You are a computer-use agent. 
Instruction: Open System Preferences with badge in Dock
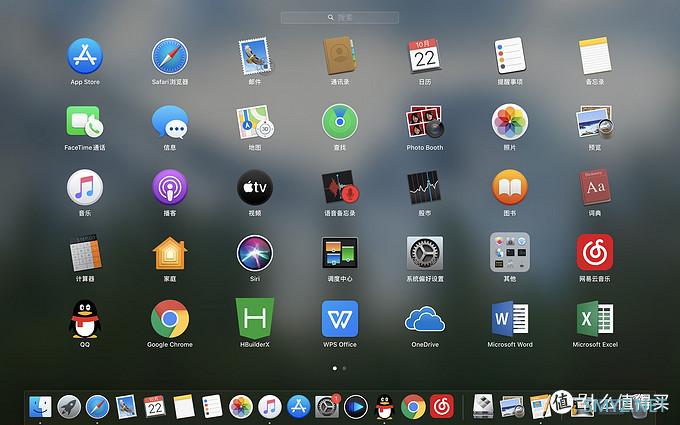pos(327,406)
